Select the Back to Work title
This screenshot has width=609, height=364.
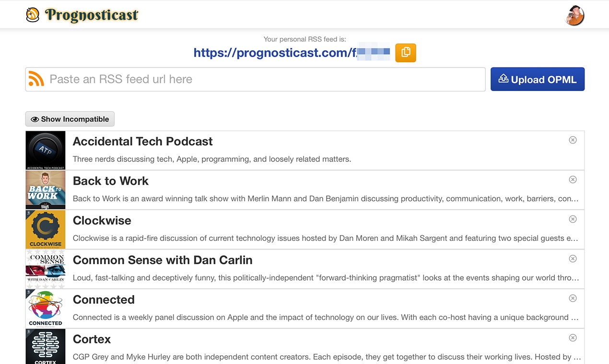click(111, 181)
